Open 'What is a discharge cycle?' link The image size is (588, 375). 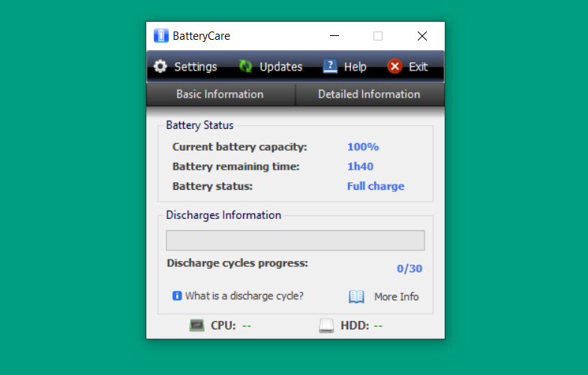244,295
